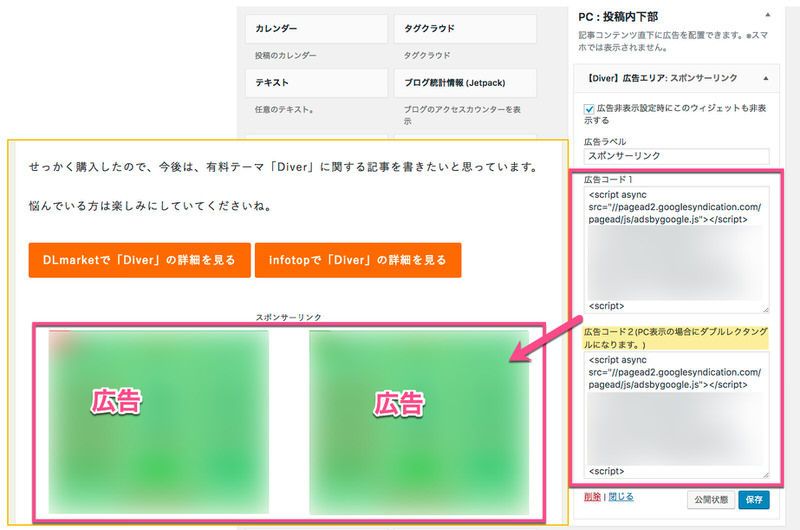Click the left green 広告 ad block
The height and width of the screenshot is (530, 800).
click(158, 421)
